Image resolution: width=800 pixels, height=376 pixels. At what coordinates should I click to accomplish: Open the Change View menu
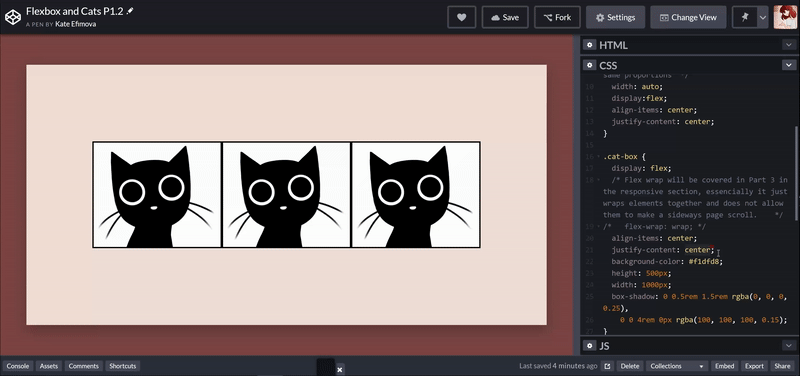tap(688, 17)
